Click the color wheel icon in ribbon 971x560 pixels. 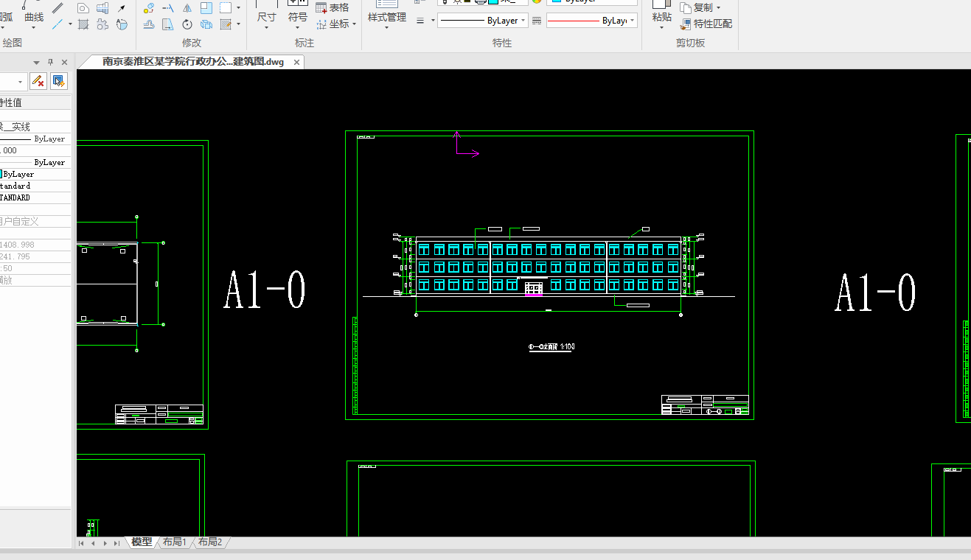[537, 1]
